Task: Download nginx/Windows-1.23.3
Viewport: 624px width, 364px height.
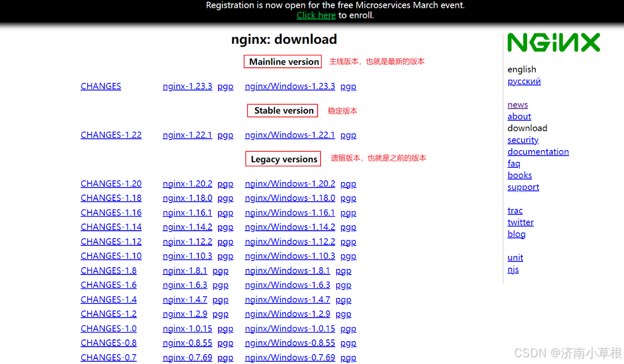Action: [x=290, y=86]
